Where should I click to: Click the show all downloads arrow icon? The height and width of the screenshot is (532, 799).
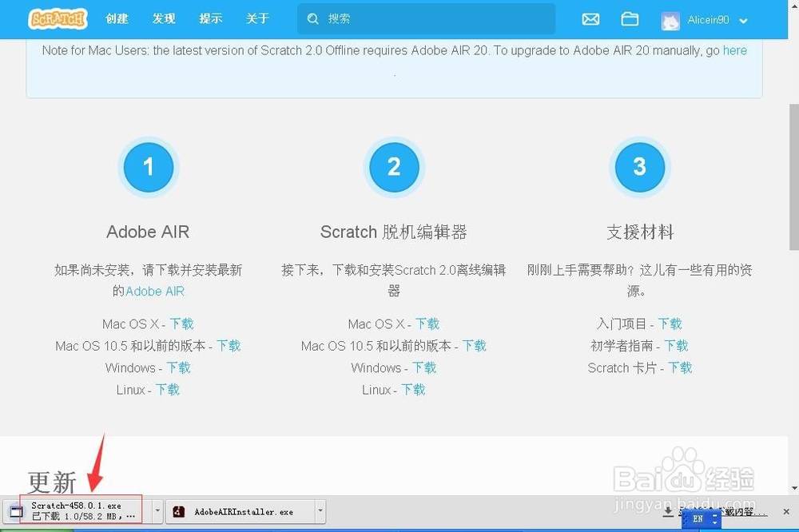tap(668, 511)
